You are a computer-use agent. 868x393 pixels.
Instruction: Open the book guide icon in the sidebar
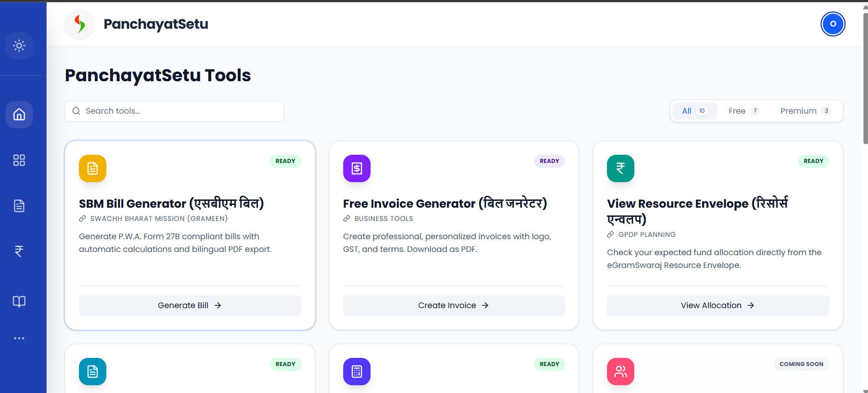tap(19, 301)
